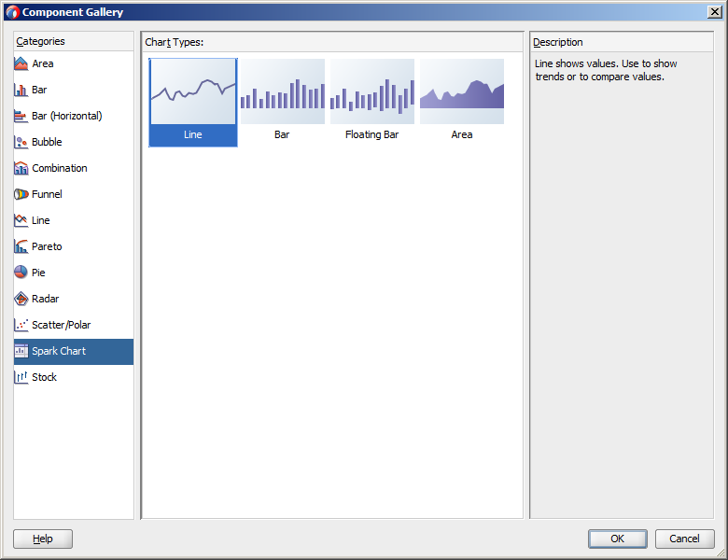Choose the Floating Bar chart thumbnail
Screen dimensions: 728x560
click(x=371, y=91)
